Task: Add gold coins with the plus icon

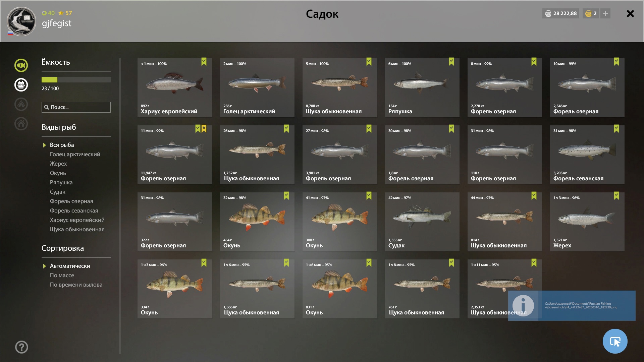Action: pyautogui.click(x=605, y=13)
